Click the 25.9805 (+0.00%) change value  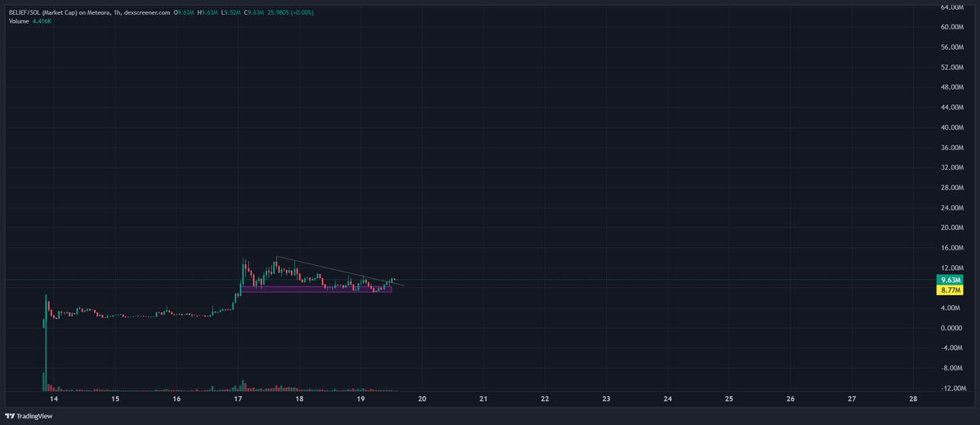pos(292,13)
